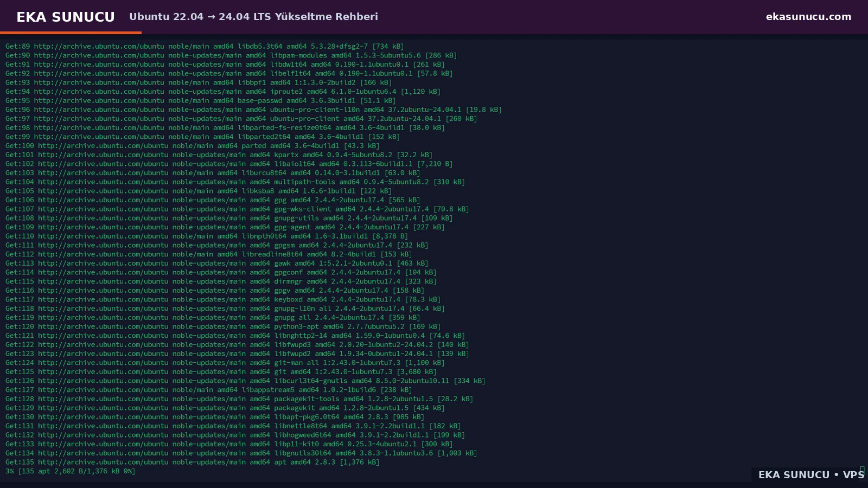Click the git-man package name on Get:124
This screenshot has height=488, width=868.
coord(288,363)
